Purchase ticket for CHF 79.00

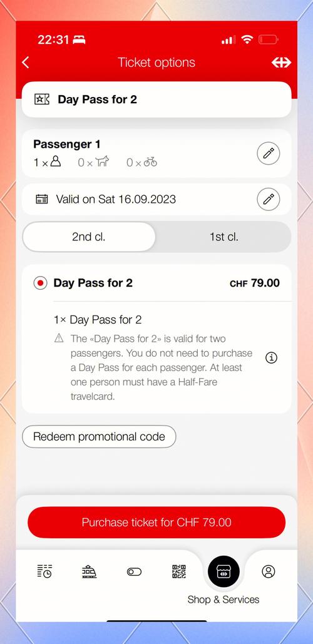(x=156, y=523)
